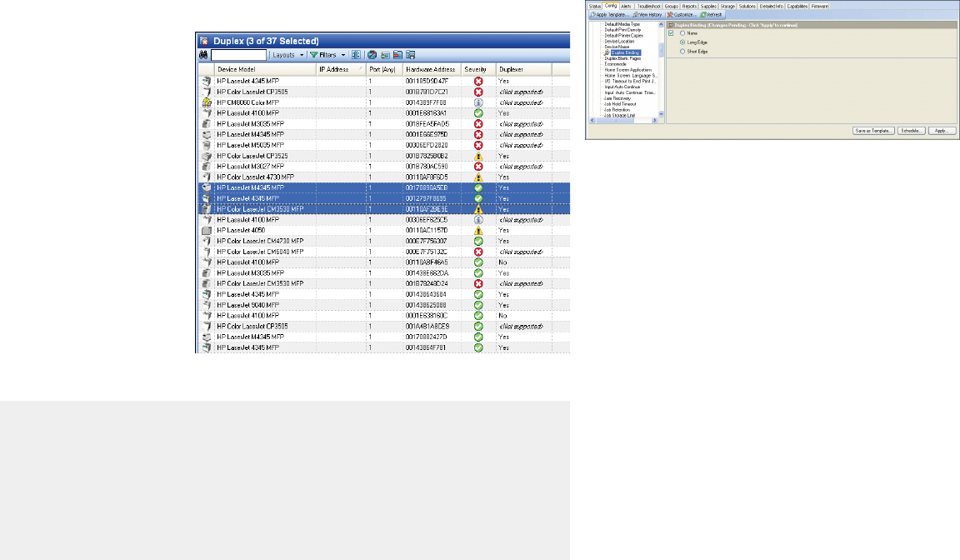Sort by the IP Address column header

341,70
